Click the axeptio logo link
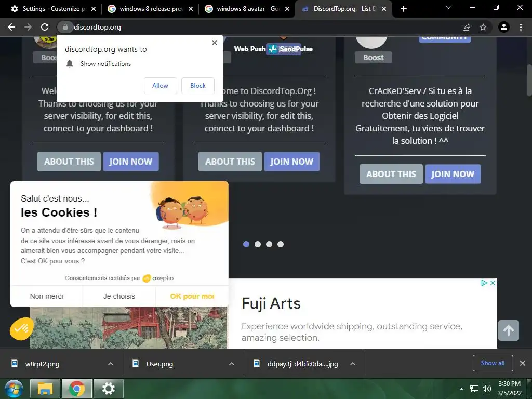 point(158,278)
